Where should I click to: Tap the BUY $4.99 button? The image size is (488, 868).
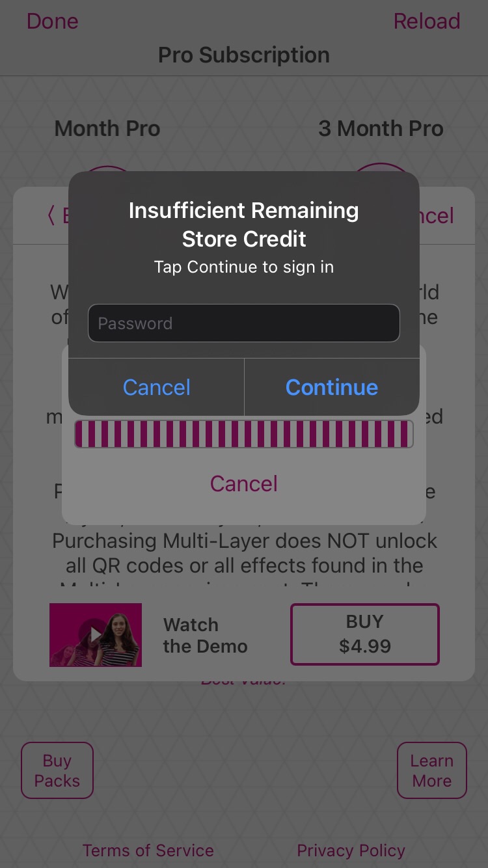pos(365,634)
